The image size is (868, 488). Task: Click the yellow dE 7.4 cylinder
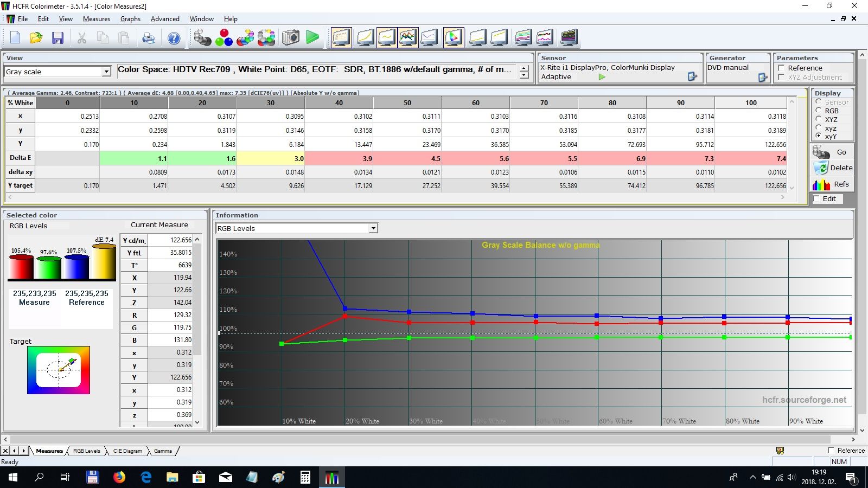pos(104,261)
